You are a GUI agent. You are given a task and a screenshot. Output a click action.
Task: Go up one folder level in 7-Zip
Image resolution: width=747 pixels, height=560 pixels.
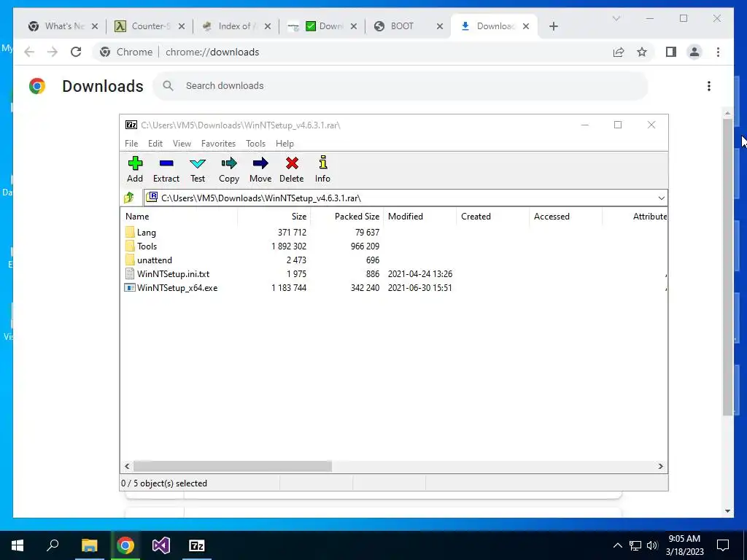[x=128, y=198]
